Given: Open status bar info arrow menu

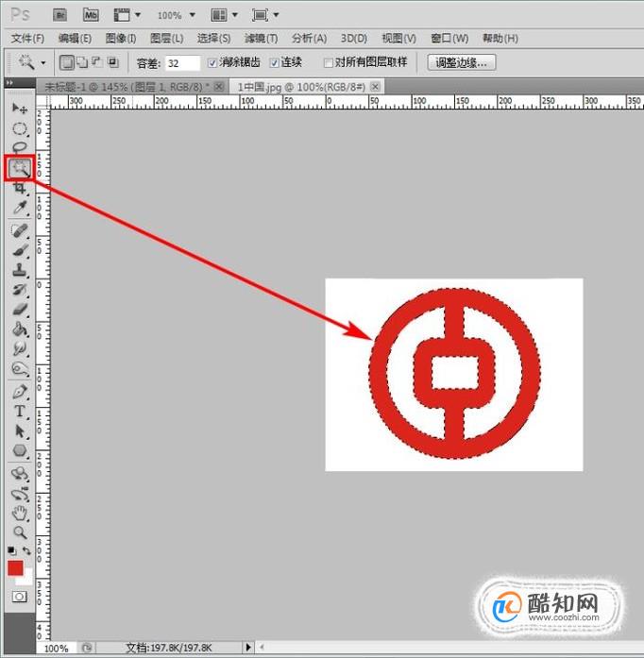Looking at the screenshot, I should pyautogui.click(x=248, y=647).
